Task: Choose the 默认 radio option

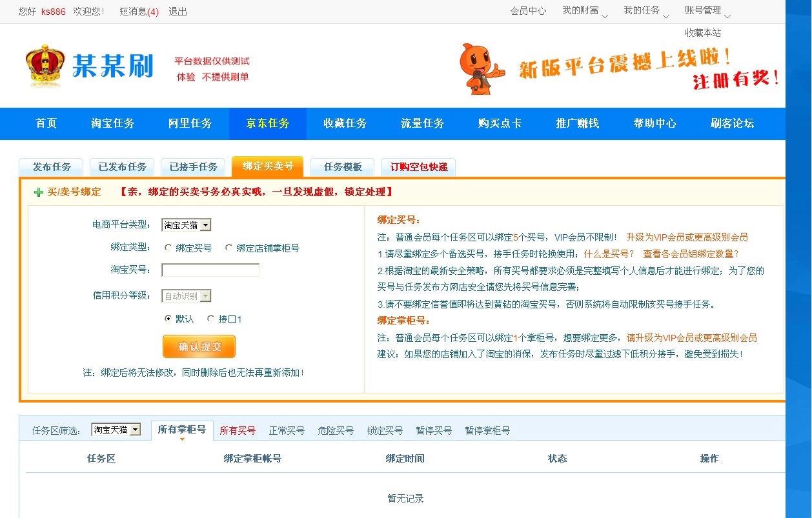Action: click(168, 319)
